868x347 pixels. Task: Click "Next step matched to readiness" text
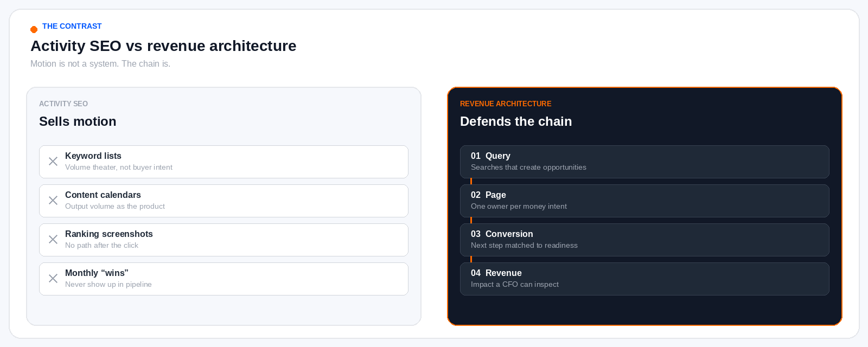tap(524, 245)
